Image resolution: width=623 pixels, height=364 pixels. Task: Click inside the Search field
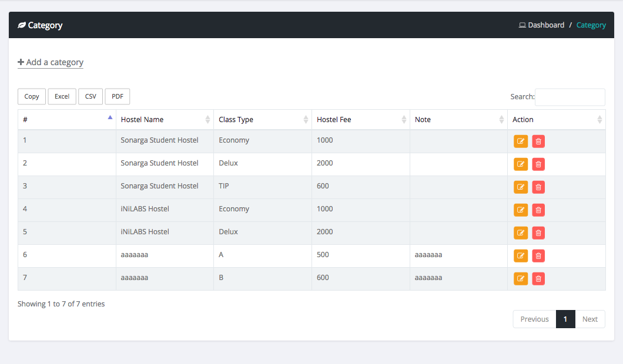coord(570,97)
